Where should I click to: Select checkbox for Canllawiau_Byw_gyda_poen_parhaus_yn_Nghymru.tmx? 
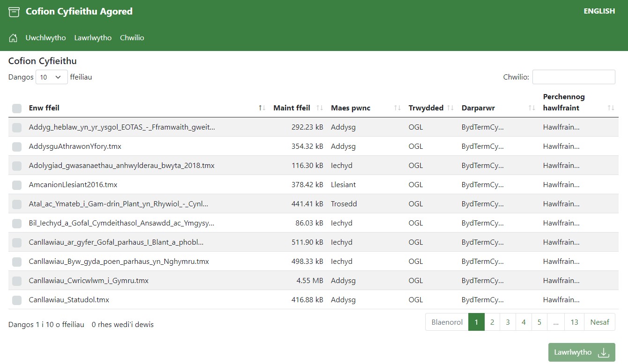click(x=17, y=262)
